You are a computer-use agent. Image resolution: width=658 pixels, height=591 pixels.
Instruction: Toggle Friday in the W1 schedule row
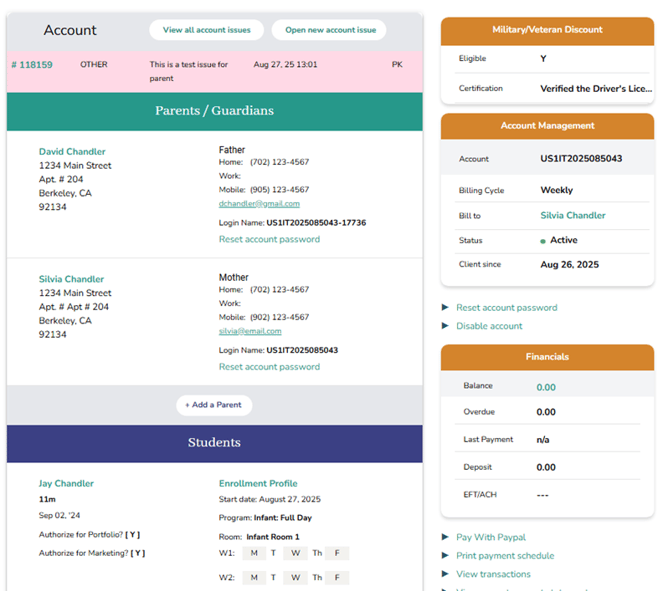coord(337,552)
